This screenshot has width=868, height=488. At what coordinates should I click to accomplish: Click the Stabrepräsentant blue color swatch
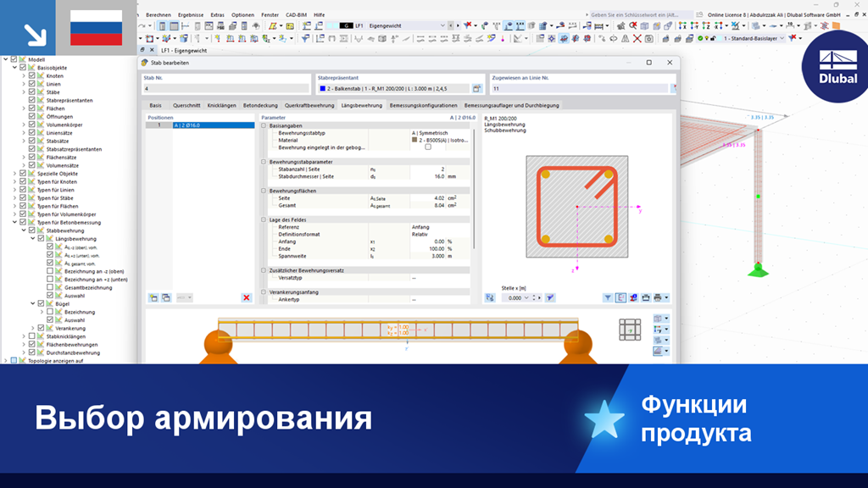(x=323, y=88)
